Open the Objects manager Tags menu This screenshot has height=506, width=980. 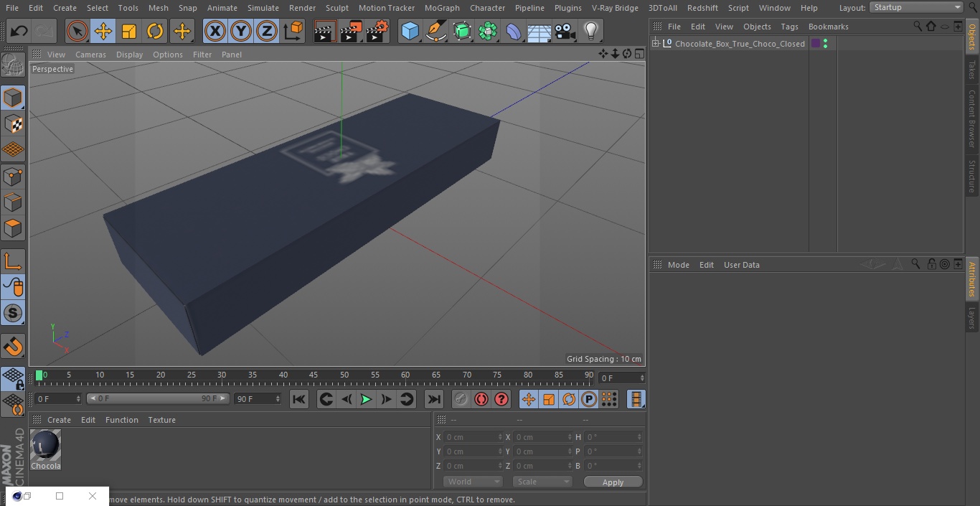point(789,27)
